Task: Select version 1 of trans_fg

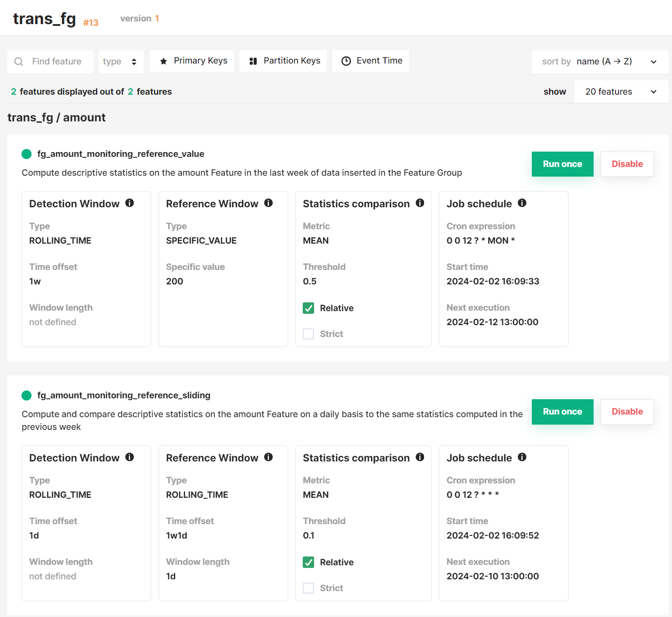Action: (139, 18)
